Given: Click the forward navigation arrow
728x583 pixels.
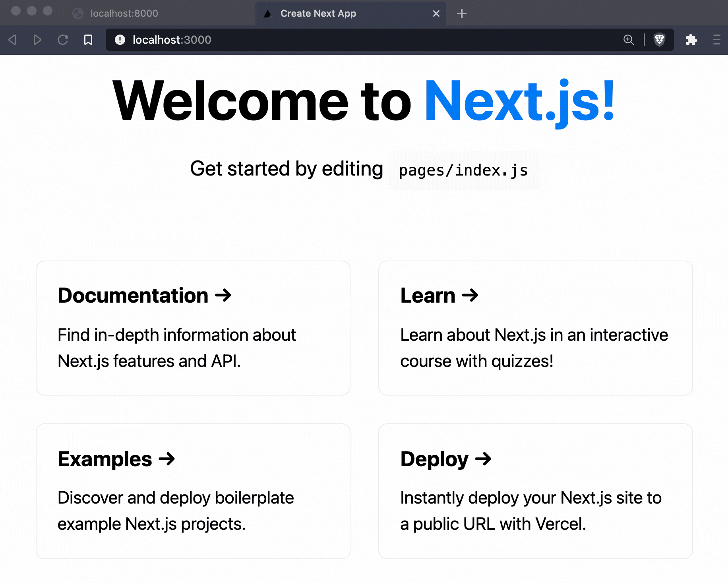Looking at the screenshot, I should coord(37,40).
